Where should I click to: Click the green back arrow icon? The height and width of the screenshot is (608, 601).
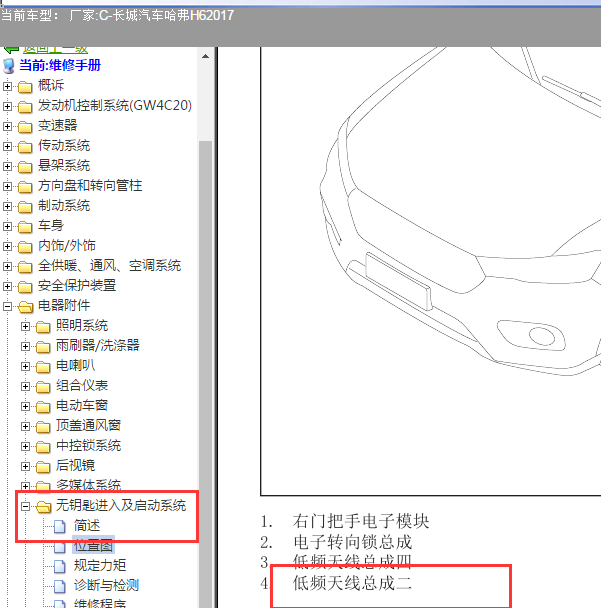(x=11, y=50)
